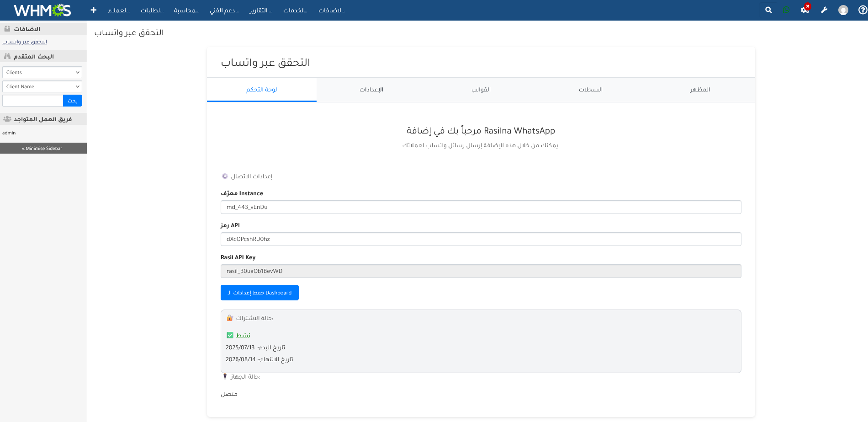This screenshot has width=868, height=422.
Task: Click inside the Instance معرّف field
Action: [482, 207]
